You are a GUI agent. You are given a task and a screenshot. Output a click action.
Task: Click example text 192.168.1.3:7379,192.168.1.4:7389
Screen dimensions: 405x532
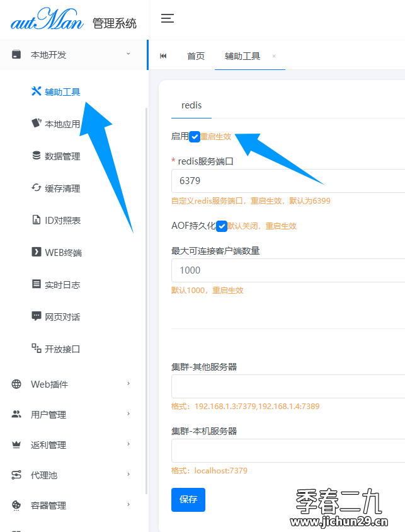257,406
